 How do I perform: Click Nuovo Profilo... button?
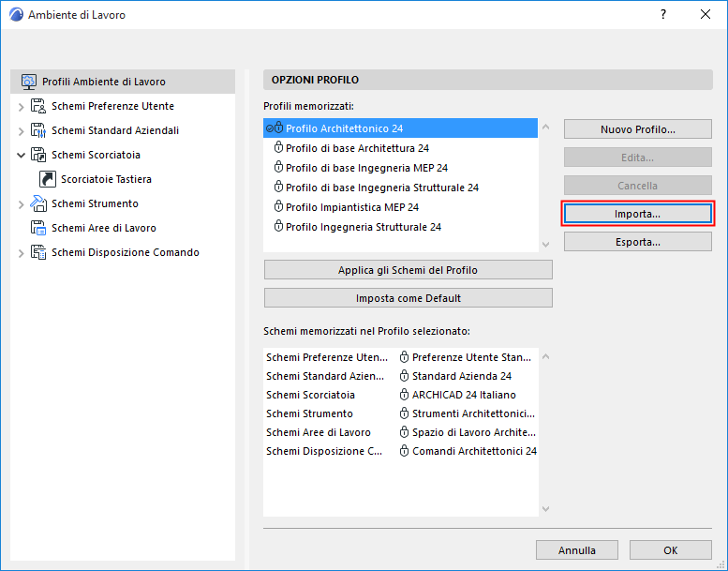[x=637, y=129]
